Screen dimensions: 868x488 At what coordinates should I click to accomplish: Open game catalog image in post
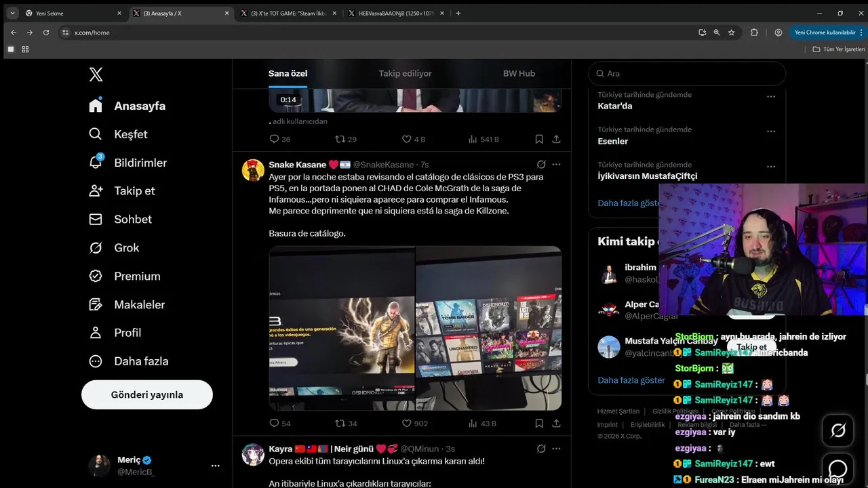[489, 328]
